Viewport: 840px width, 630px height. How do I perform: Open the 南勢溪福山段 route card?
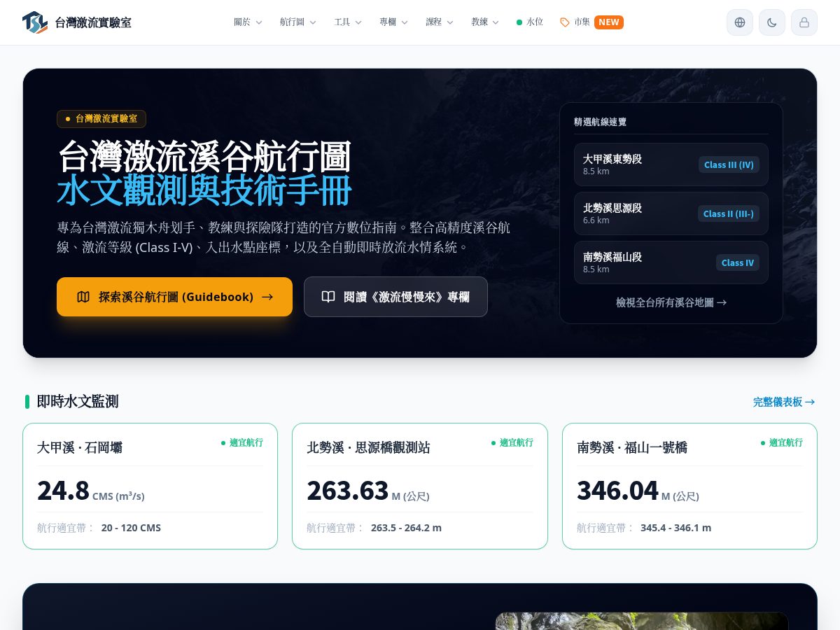point(671,262)
